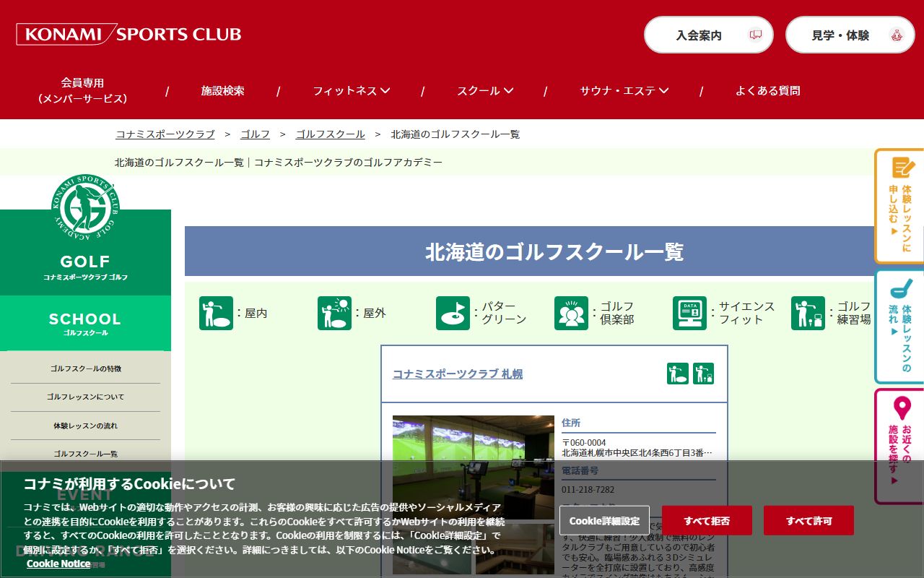Select ゴルフスクール一覧 in the sidebar

(x=86, y=454)
